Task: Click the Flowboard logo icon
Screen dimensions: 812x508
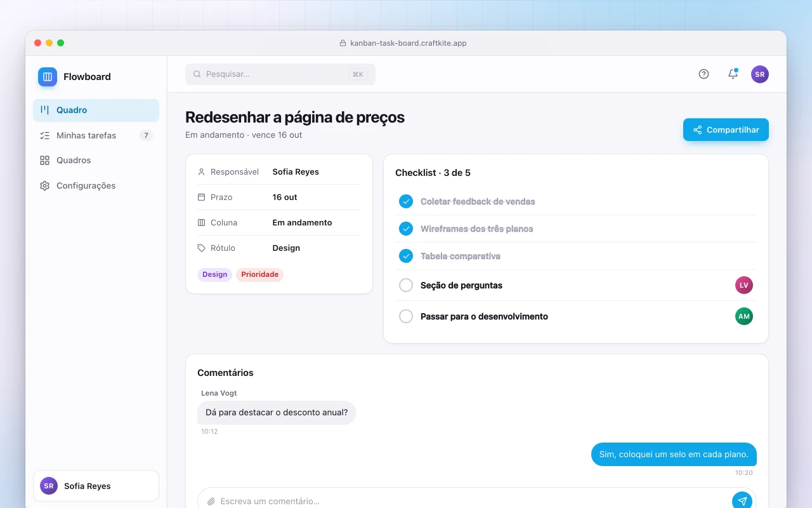Action: click(x=48, y=77)
